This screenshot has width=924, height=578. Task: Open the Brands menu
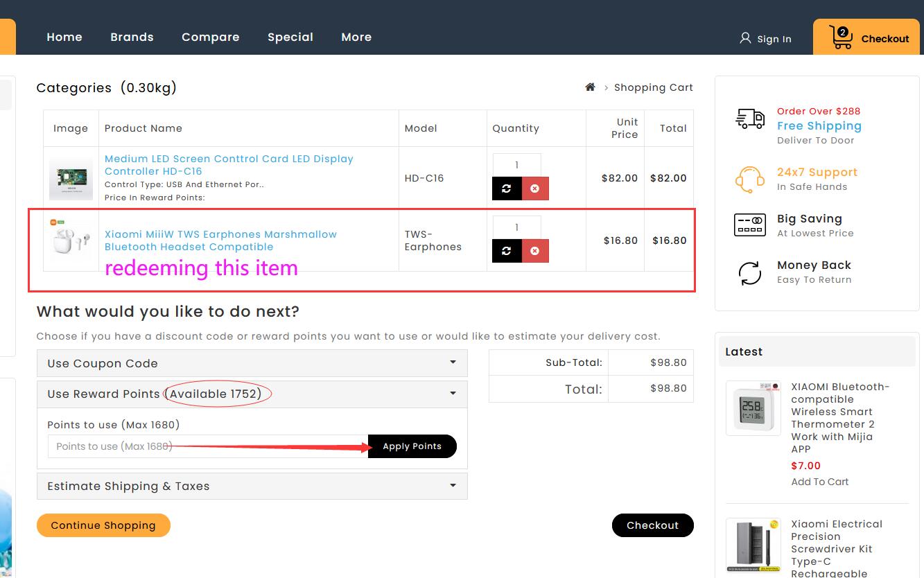pyautogui.click(x=132, y=37)
